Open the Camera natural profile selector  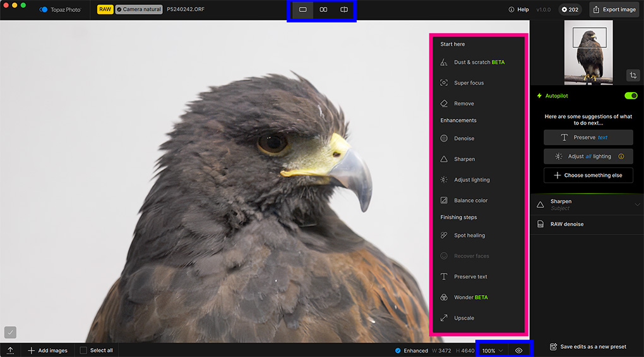point(139,10)
